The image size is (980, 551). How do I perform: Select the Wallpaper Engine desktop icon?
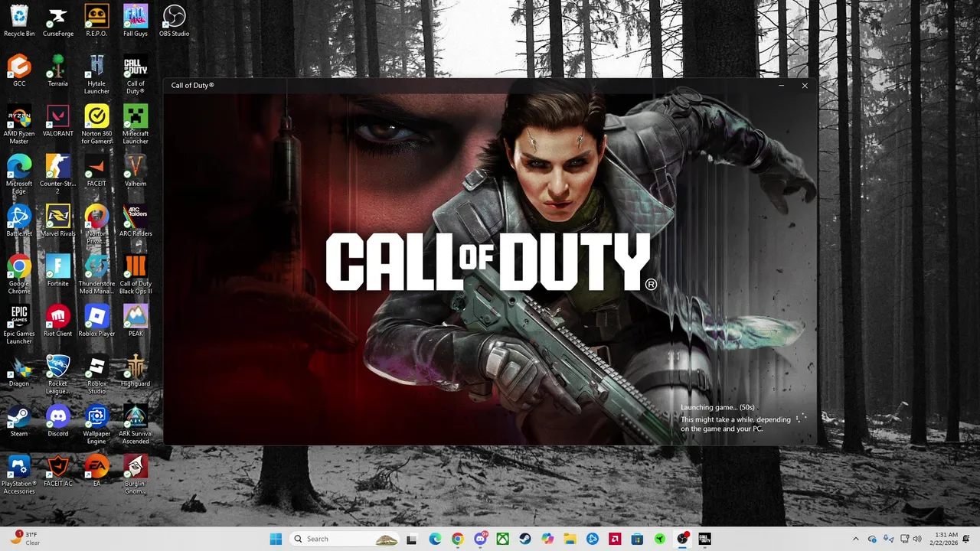coord(96,425)
